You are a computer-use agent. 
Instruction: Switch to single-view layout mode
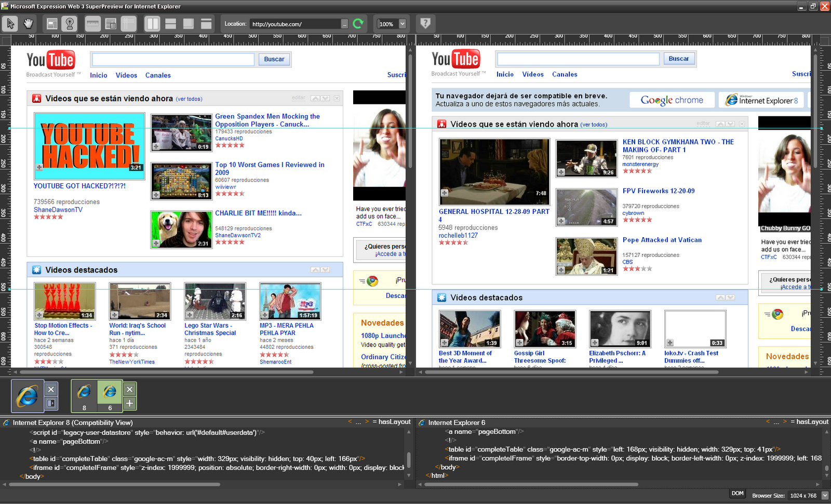pyautogui.click(x=206, y=23)
